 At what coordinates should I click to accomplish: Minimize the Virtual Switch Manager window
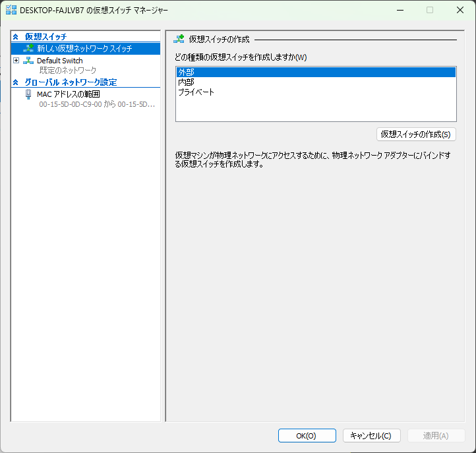pyautogui.click(x=400, y=10)
